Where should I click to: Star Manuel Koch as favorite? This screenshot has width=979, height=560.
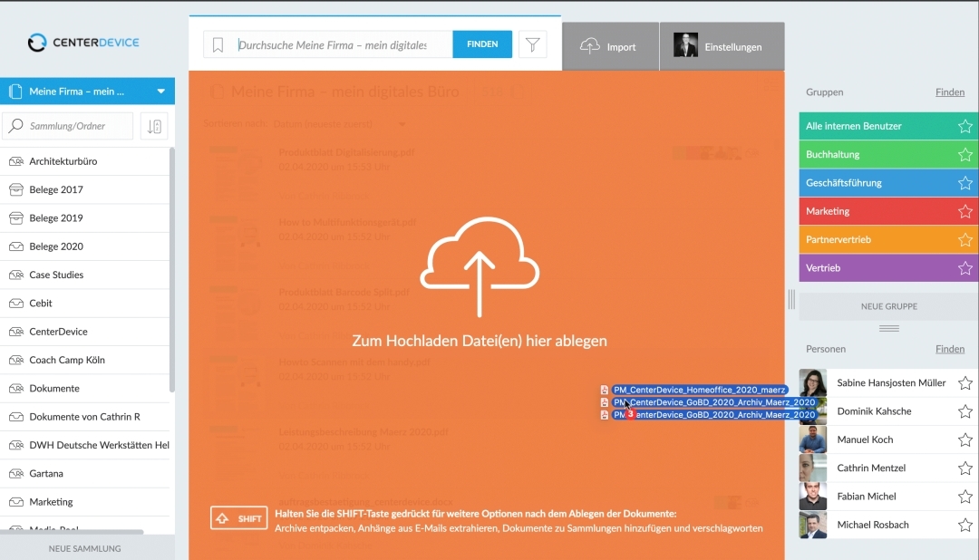tap(964, 439)
